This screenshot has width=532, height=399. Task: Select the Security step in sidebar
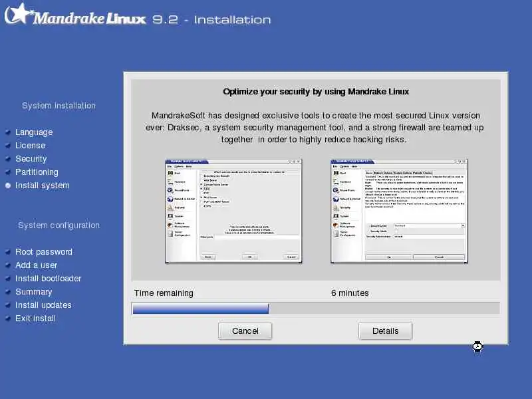point(31,159)
